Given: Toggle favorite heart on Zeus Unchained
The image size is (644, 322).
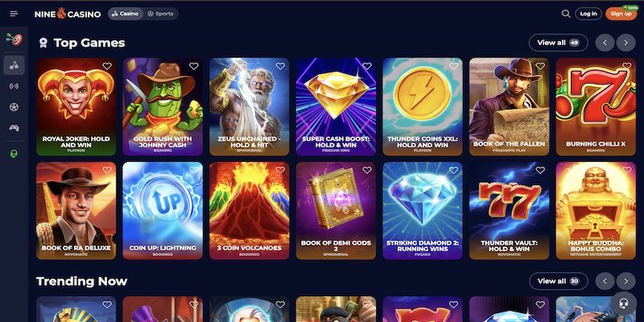Looking at the screenshot, I should [280, 66].
